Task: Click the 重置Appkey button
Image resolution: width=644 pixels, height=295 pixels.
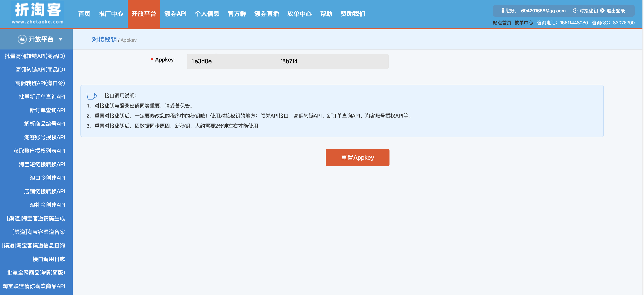Action: pyautogui.click(x=357, y=158)
